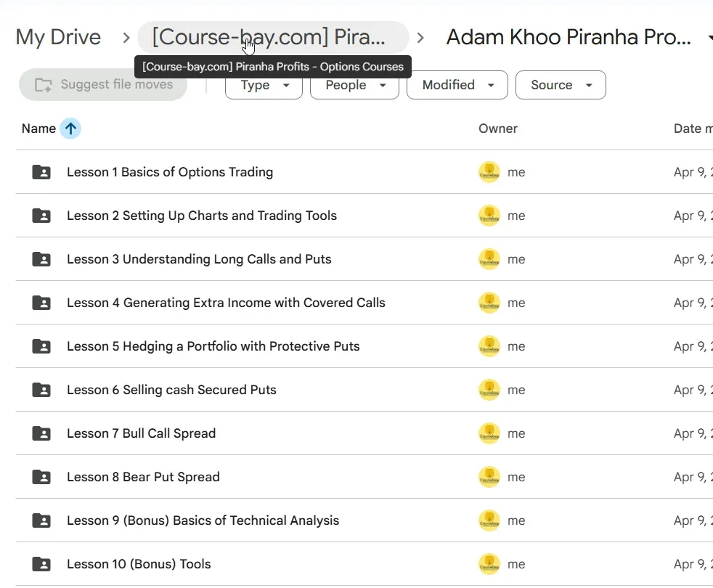Click the Apr 9 date in Lesson 2 row
The image size is (713, 588).
tap(693, 216)
